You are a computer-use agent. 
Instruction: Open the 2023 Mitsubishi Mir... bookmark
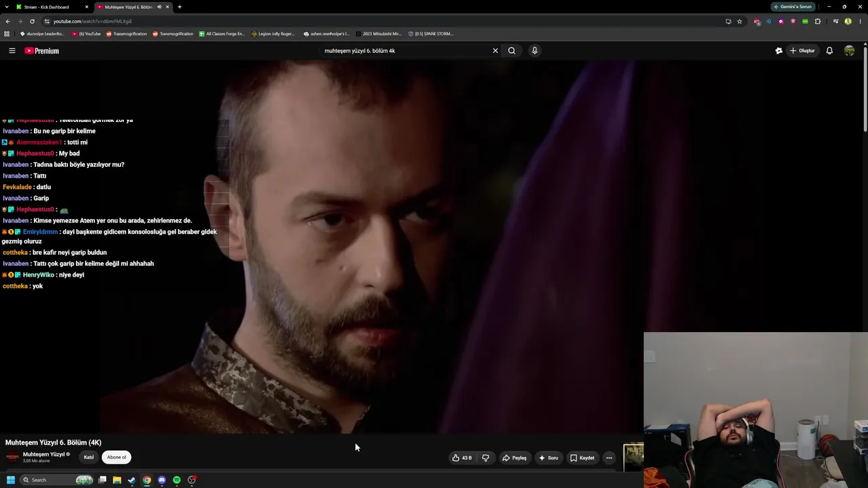[378, 34]
